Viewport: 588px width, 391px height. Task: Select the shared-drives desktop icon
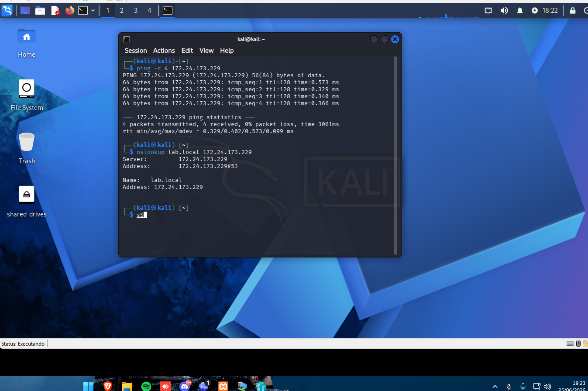(x=27, y=202)
